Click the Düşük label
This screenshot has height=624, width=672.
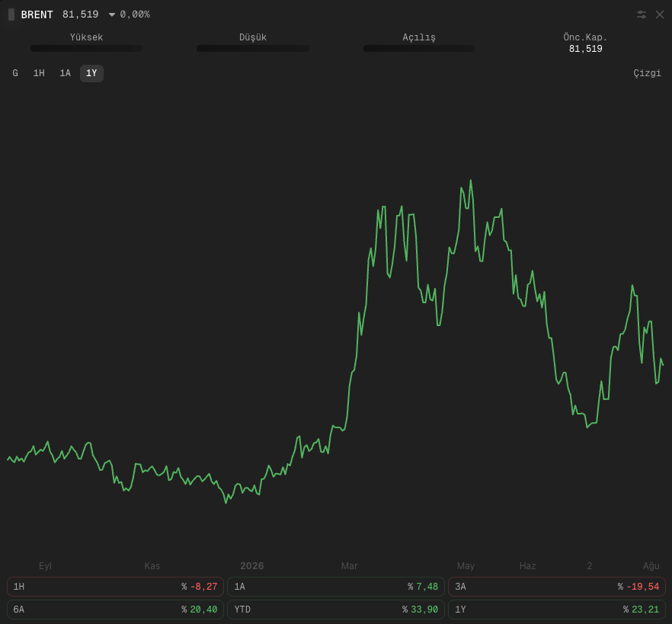[x=253, y=37]
